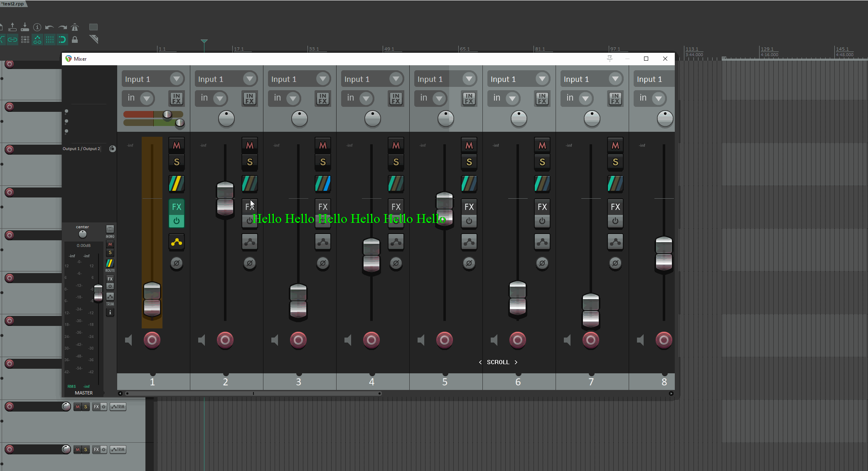
Task: Toggle record monitoring speaker on track 3
Action: [x=275, y=340]
